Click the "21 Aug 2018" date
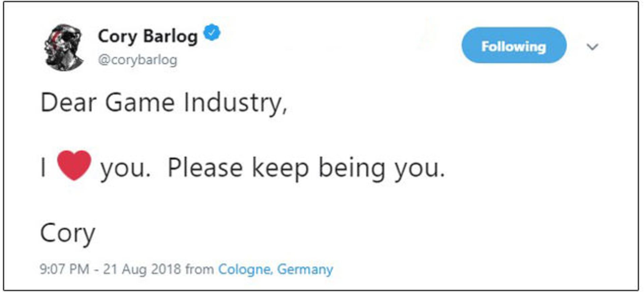Screen dimensions: 644x292 tap(142, 269)
